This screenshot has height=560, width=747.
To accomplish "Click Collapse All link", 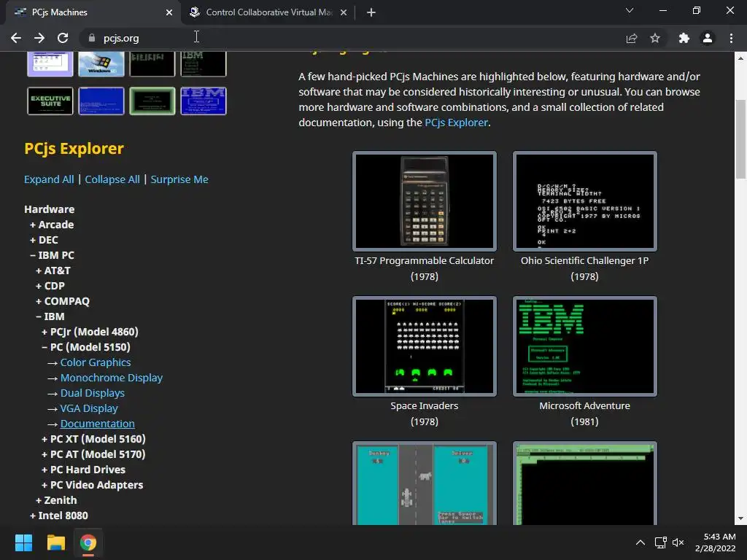I will (x=112, y=179).
